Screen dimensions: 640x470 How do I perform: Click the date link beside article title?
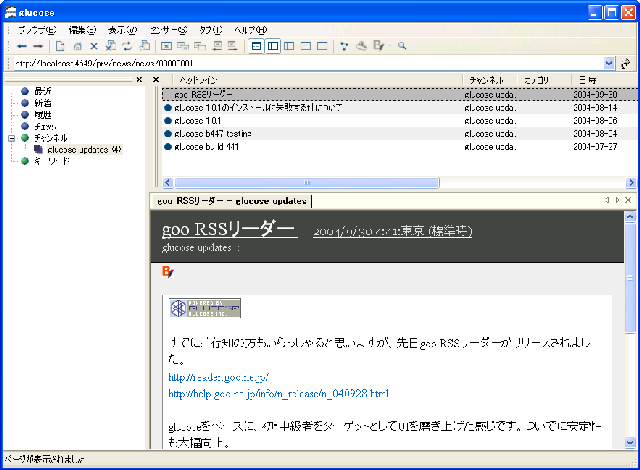(x=393, y=232)
